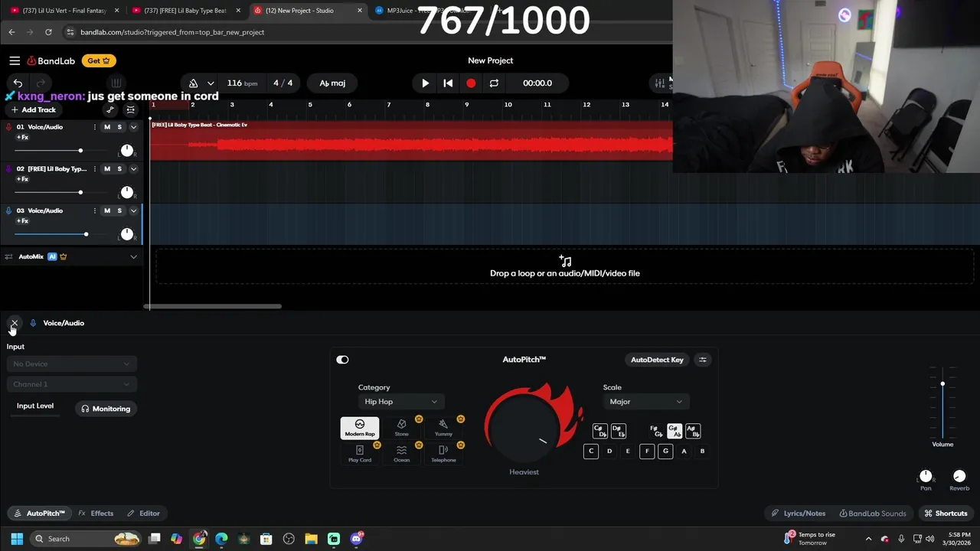This screenshot has width=980, height=551.
Task: Click the AutoPitch flame strength knob
Action: point(524,429)
